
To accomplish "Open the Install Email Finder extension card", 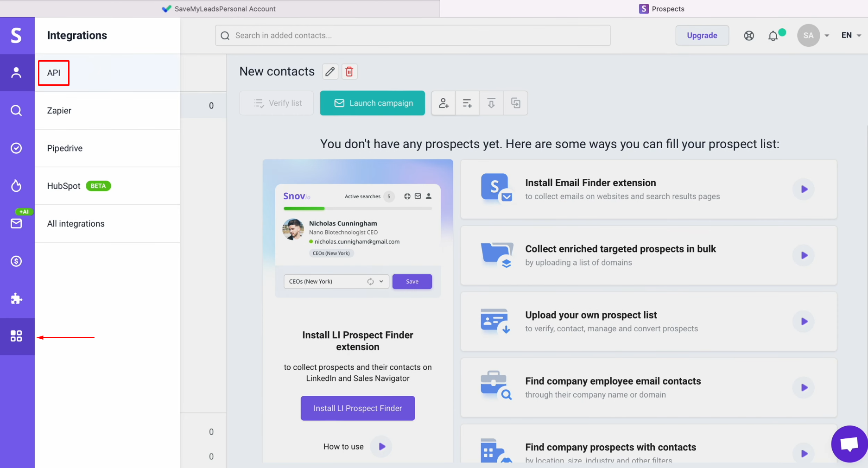I will [x=649, y=189].
